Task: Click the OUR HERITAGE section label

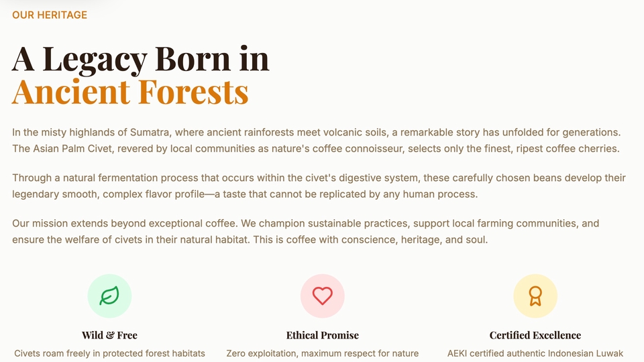Action: (50, 15)
